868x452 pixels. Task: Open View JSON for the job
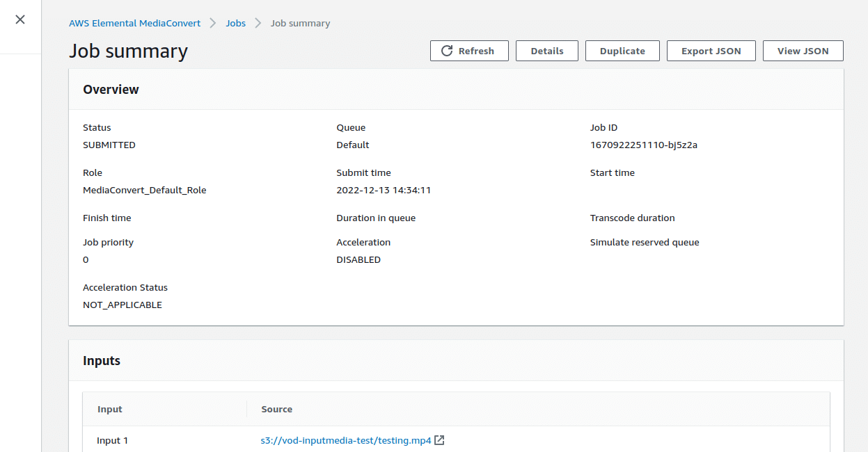pyautogui.click(x=803, y=51)
